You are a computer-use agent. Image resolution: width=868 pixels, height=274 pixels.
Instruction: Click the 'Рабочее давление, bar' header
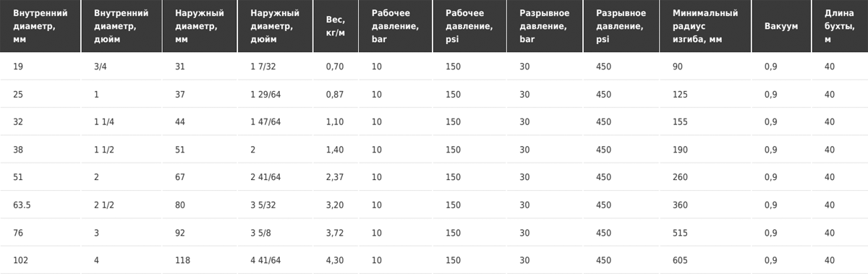[397, 26]
